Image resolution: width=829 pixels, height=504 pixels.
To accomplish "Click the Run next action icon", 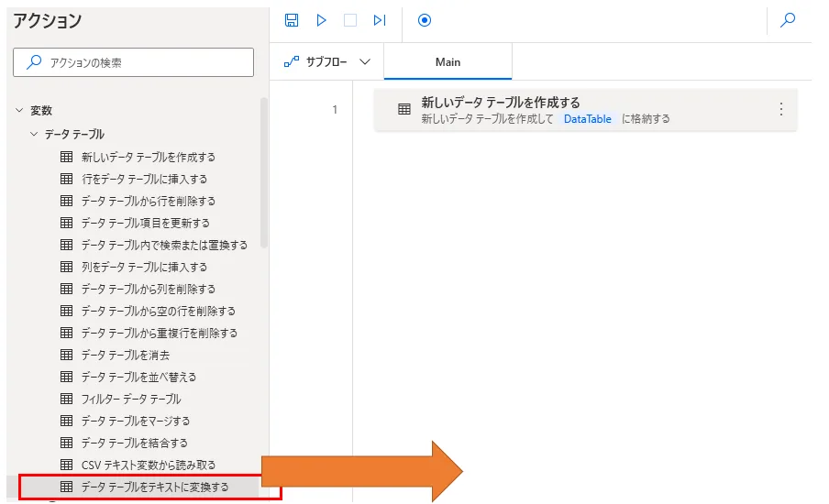I will point(379,20).
